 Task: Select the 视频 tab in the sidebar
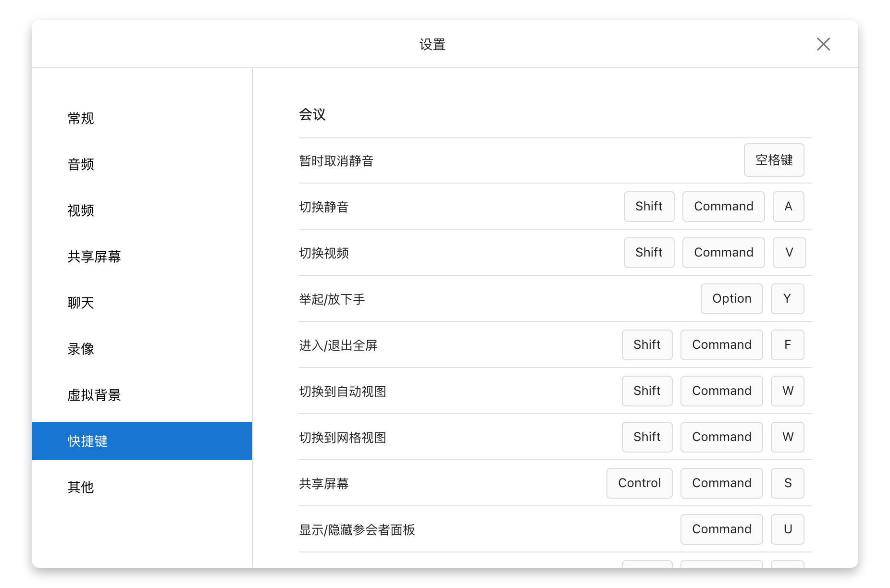(81, 210)
